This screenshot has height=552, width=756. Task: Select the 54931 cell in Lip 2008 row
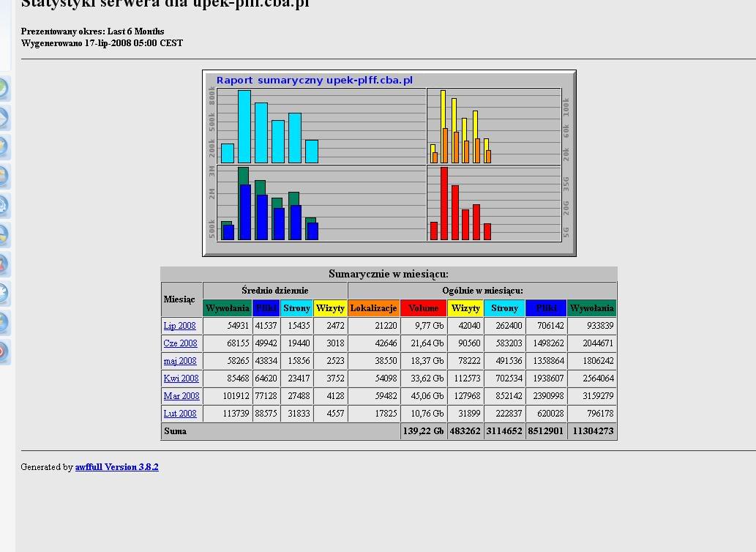(x=228, y=326)
